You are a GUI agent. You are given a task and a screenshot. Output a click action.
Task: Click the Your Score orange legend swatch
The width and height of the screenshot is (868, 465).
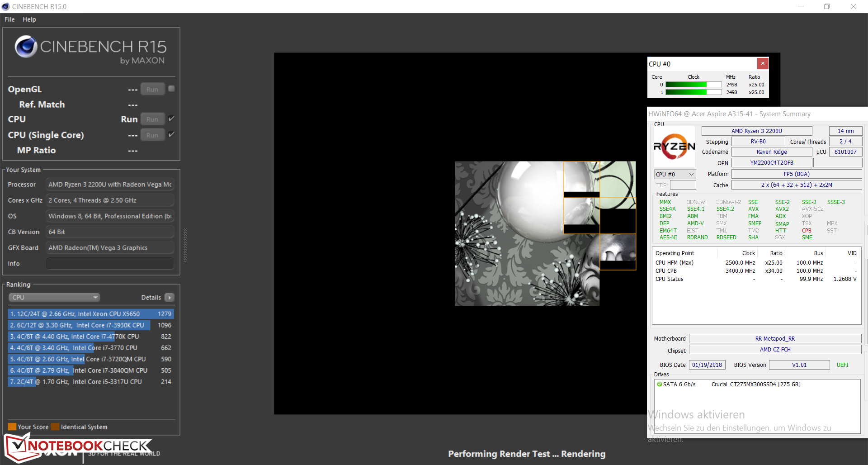[x=12, y=427]
